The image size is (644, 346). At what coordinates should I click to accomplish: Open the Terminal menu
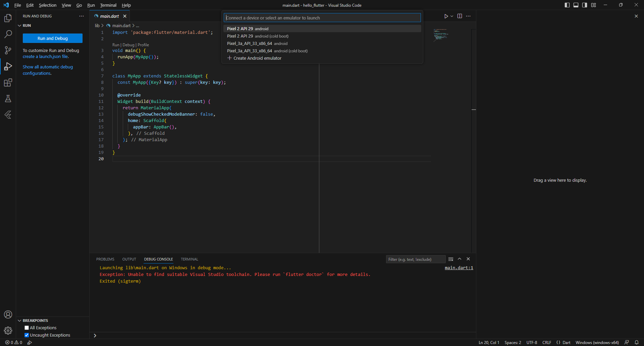tap(108, 5)
